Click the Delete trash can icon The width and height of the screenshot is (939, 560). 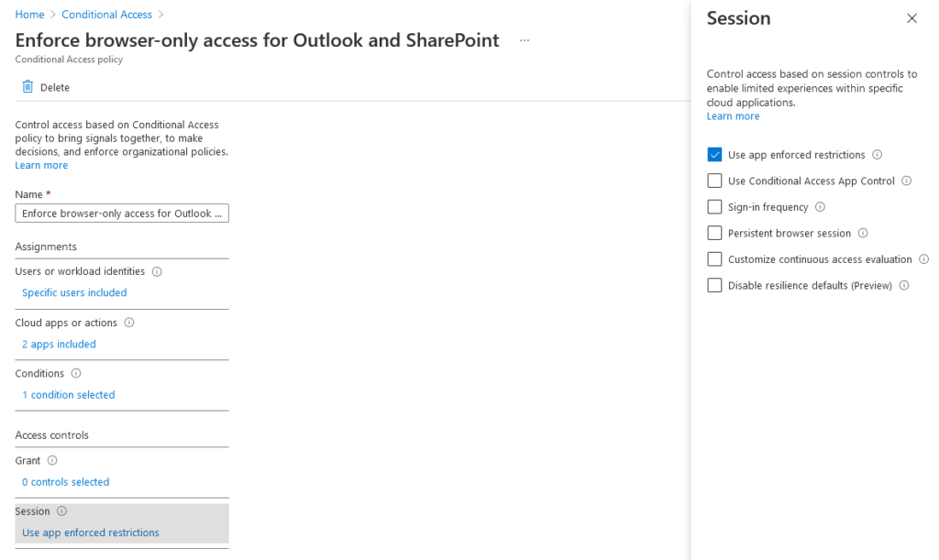[x=28, y=87]
